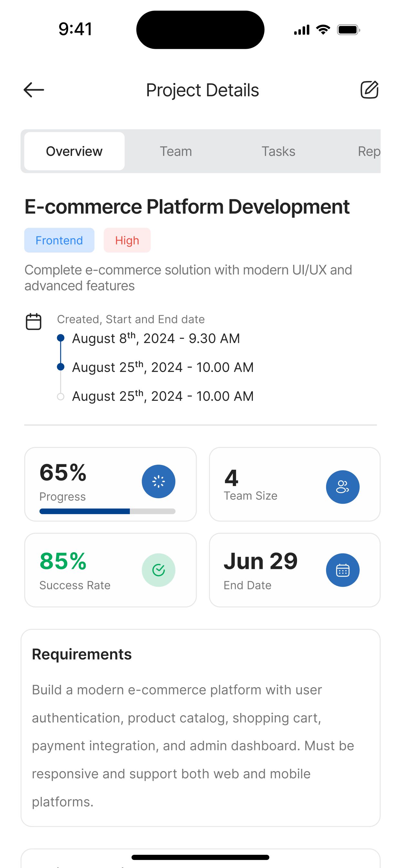Click the green success checkmark icon
401x868 pixels.
[x=159, y=570]
